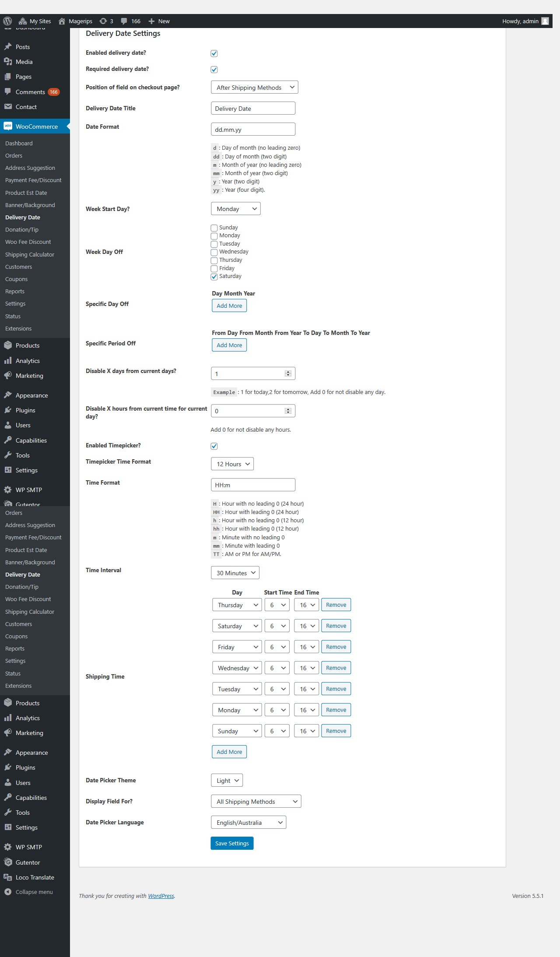The width and height of the screenshot is (560, 957).
Task: Open Position of field on checkout dropdown
Action: pyautogui.click(x=255, y=88)
